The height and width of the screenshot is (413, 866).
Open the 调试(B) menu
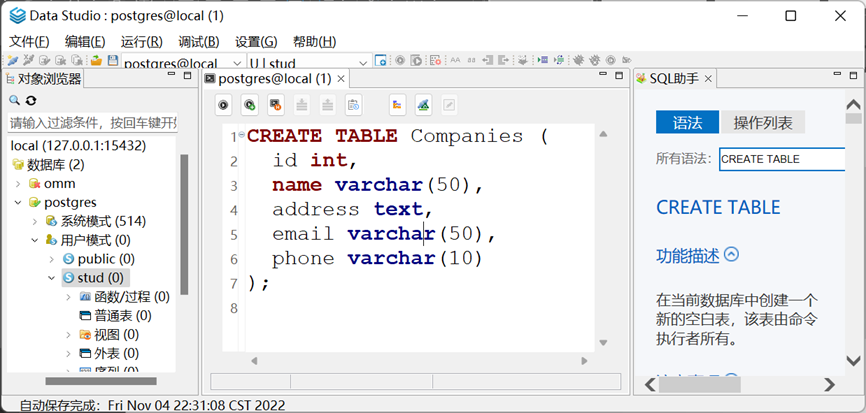[199, 41]
